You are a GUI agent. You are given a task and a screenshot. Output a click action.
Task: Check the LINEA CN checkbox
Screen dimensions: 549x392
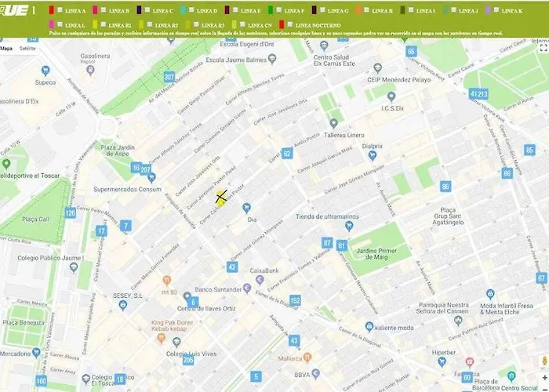(x=242, y=24)
